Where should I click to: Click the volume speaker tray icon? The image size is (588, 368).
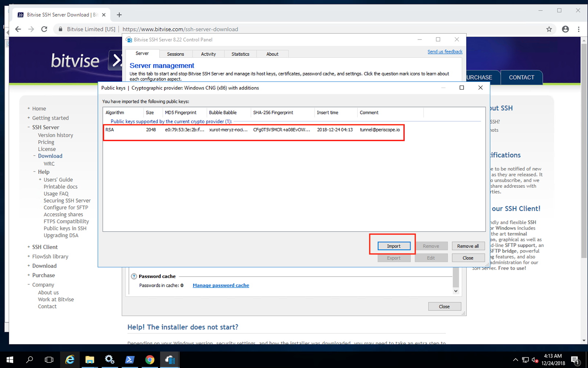point(535,360)
